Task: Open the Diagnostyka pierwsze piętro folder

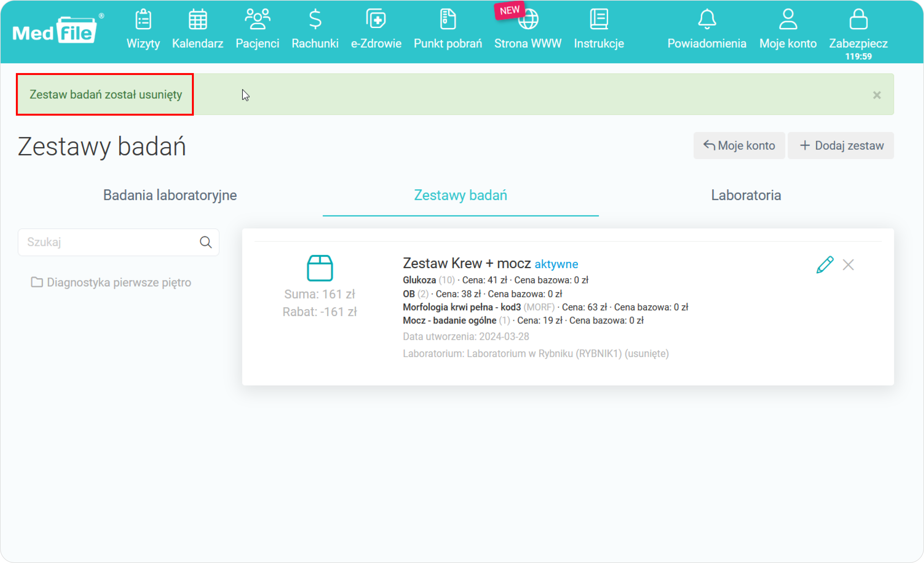Action: pos(111,282)
